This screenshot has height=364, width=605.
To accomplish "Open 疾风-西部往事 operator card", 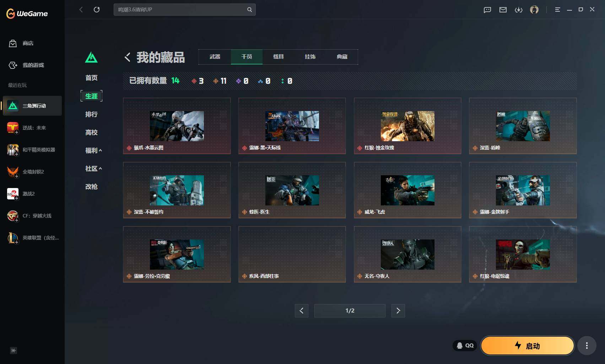I will (292, 254).
